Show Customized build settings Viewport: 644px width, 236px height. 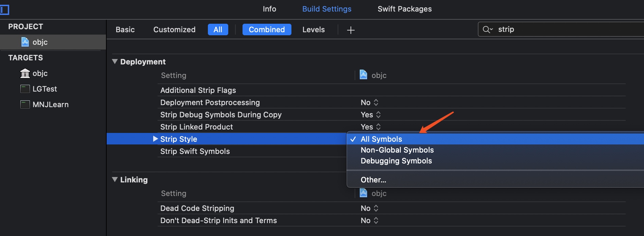pos(174,29)
